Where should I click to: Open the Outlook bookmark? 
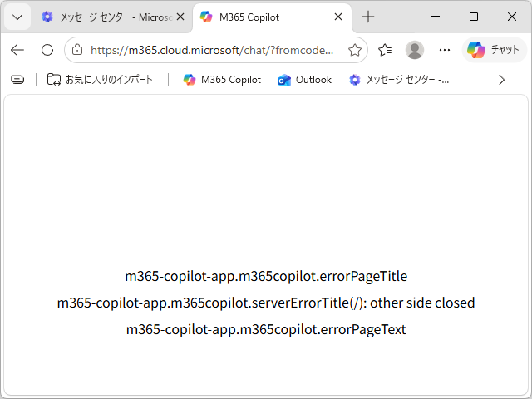click(304, 80)
